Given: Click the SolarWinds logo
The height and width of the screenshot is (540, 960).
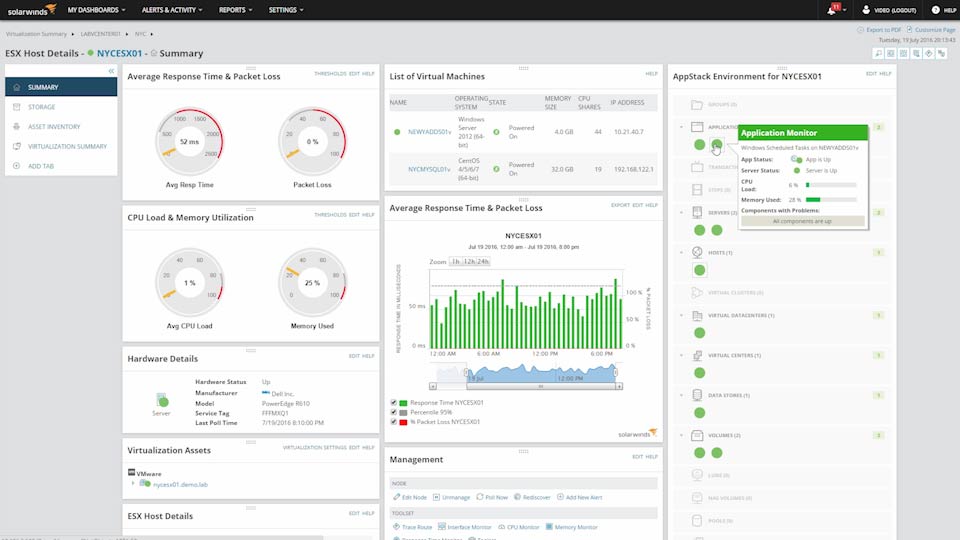Looking at the screenshot, I should (x=31, y=9).
